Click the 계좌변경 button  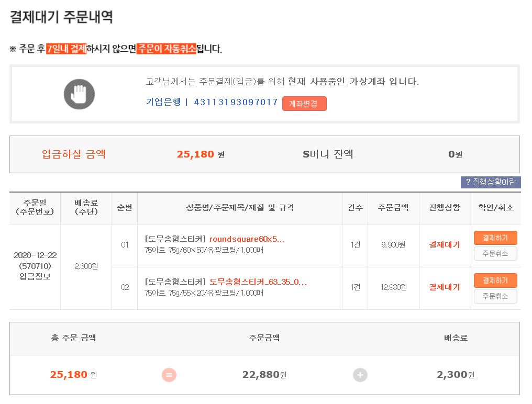[304, 104]
